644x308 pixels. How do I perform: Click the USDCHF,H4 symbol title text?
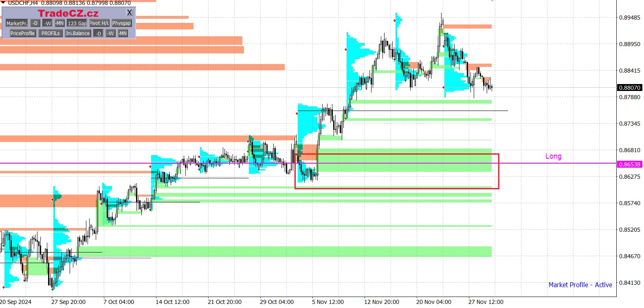pos(23,3)
